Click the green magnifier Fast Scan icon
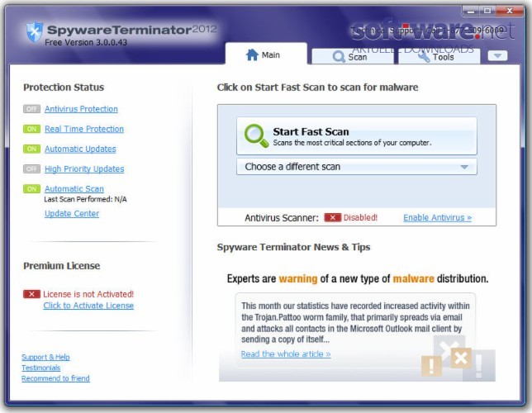 [256, 135]
